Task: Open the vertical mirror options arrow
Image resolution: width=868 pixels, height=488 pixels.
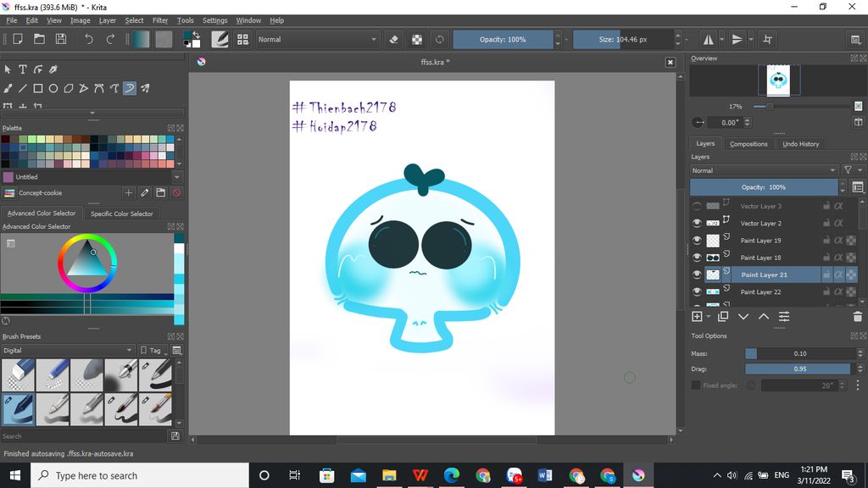Action: click(x=751, y=39)
